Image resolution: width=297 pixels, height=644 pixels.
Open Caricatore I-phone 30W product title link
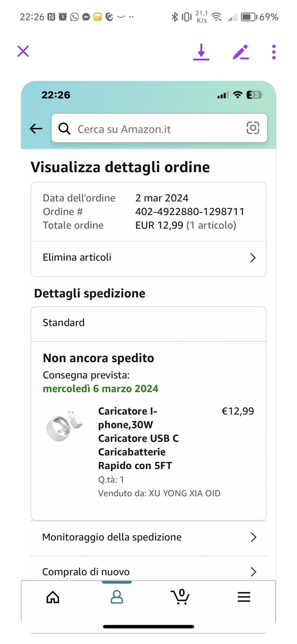click(x=138, y=438)
